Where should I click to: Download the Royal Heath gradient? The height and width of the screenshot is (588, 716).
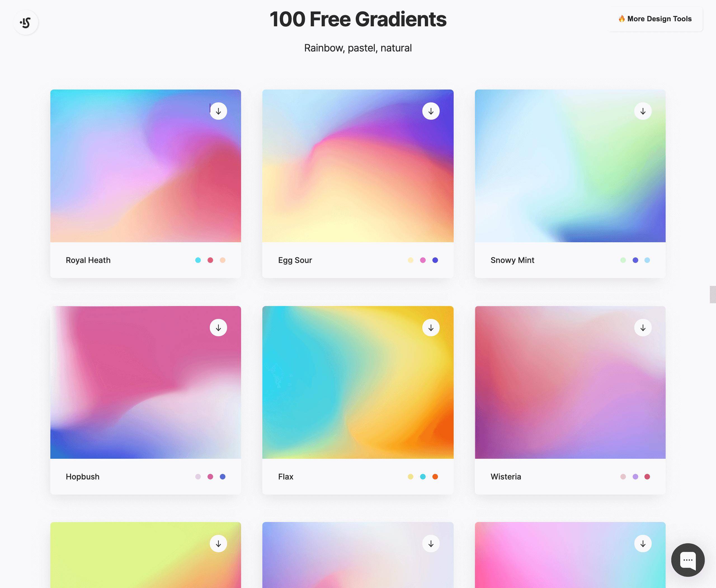pyautogui.click(x=218, y=111)
